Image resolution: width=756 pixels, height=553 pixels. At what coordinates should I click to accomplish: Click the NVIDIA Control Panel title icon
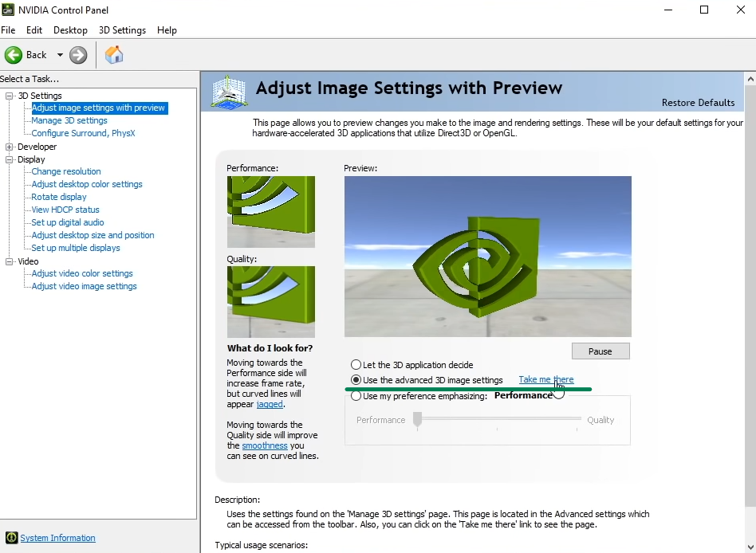[x=8, y=10]
